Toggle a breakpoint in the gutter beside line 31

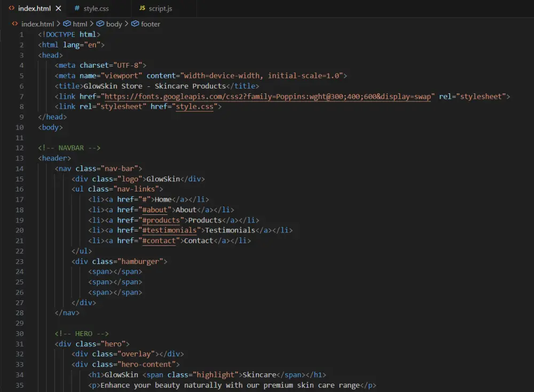[x=11, y=343]
